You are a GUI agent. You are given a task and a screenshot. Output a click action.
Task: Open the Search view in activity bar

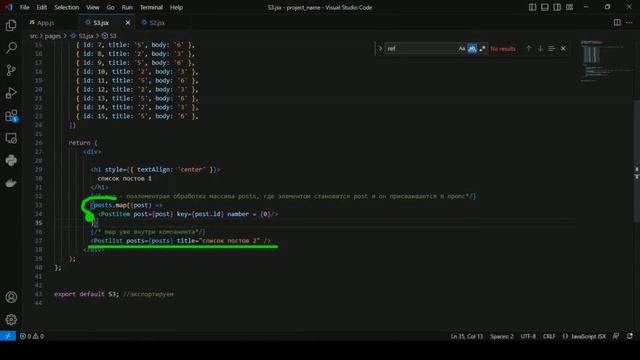(x=11, y=48)
